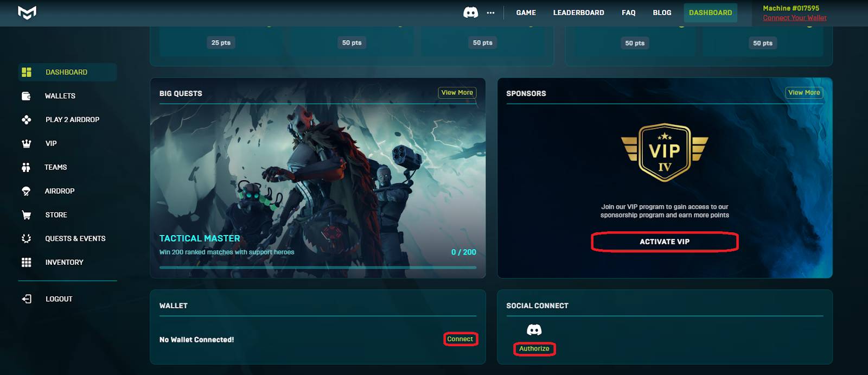This screenshot has width=868, height=375.
Task: Click the 0 / 200 quest progress counter
Action: (x=464, y=252)
